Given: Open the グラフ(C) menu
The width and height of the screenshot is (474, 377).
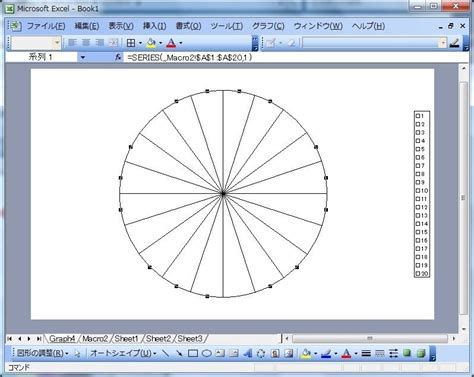Looking at the screenshot, I should [x=268, y=26].
